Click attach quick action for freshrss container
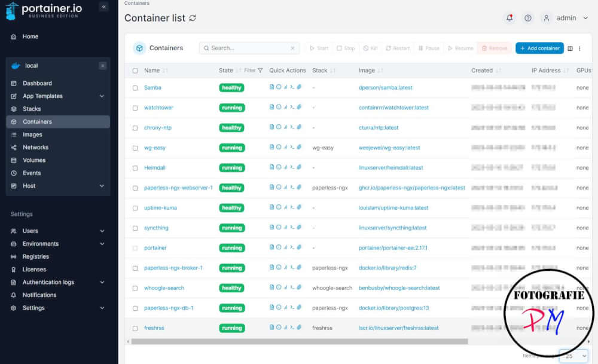 pyautogui.click(x=300, y=327)
